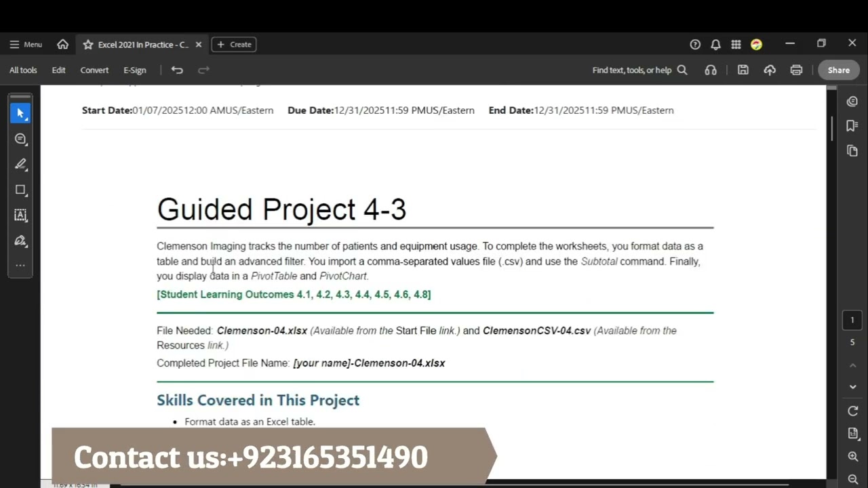Viewport: 868px width, 488px height.
Task: Click Find text, tools, or help search
Action: pos(639,70)
